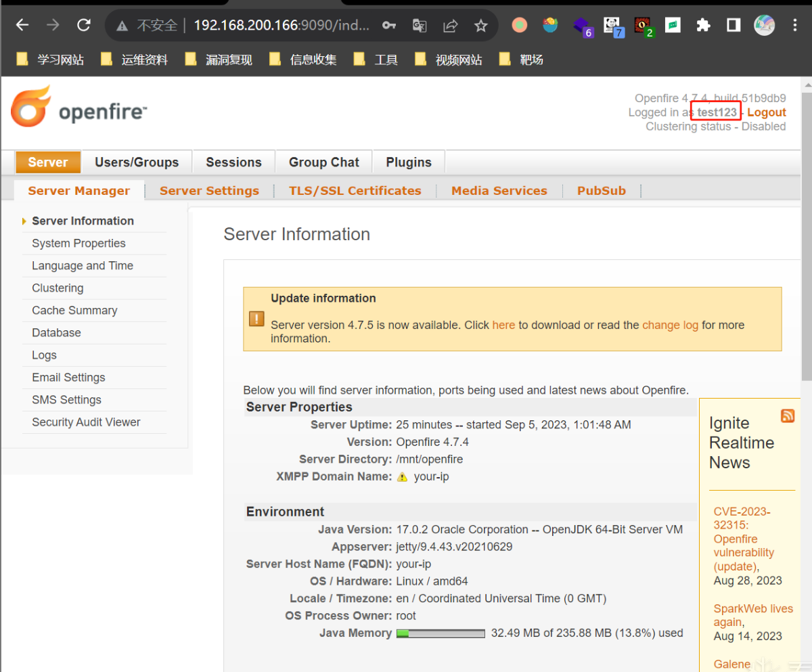Click the green square extension icon
The width and height of the screenshot is (812, 672).
tap(673, 26)
